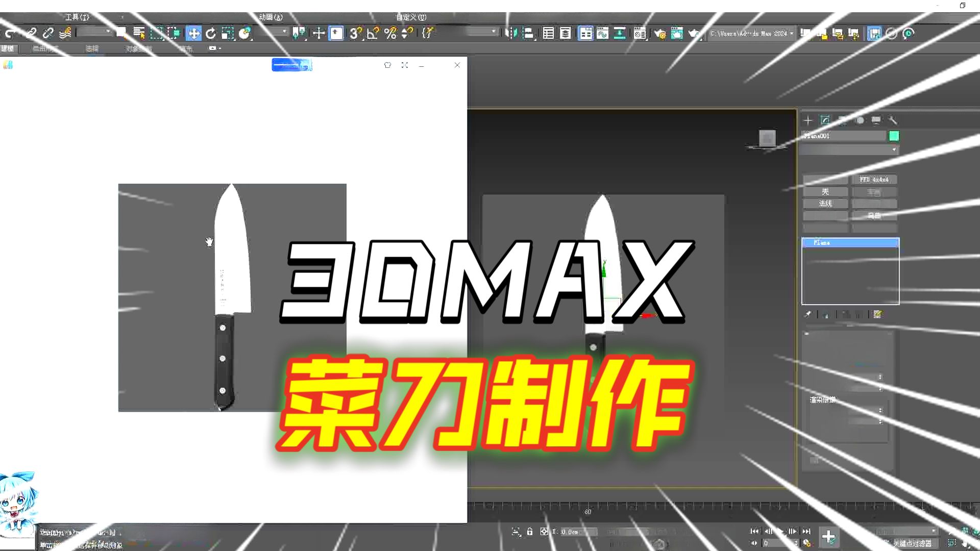Click the viewport ViewCube
This screenshot has height=551, width=980.
point(767,138)
